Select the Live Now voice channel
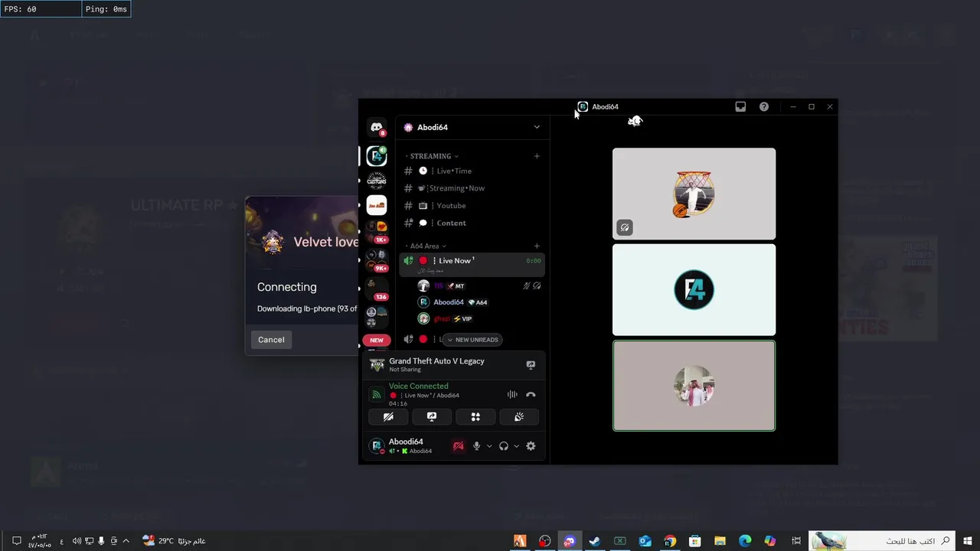Viewport: 980px width, 551px height. point(472,264)
